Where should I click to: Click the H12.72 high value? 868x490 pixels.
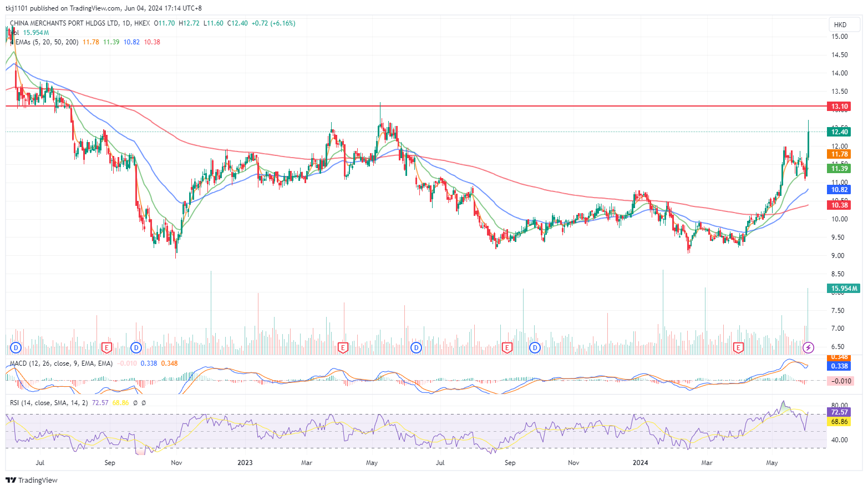(189, 23)
